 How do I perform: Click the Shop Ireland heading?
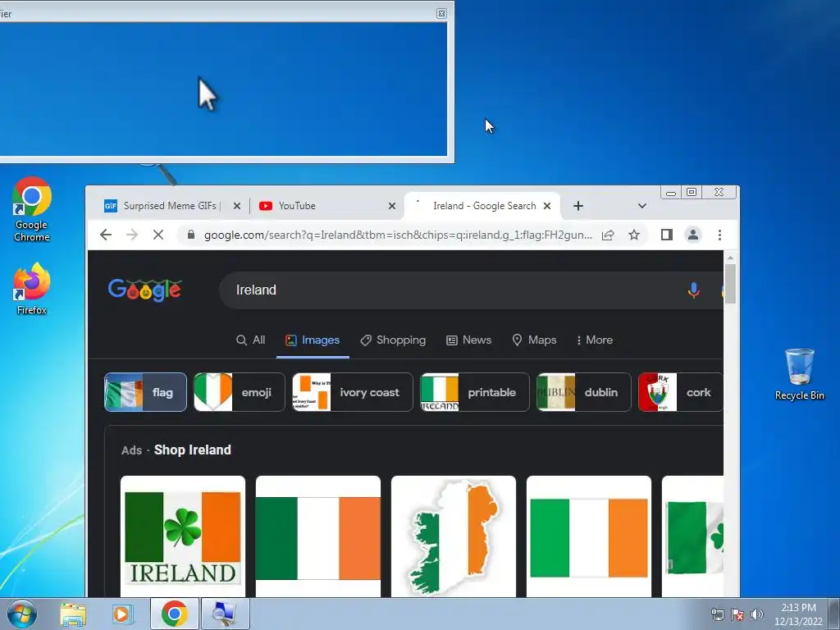[192, 450]
